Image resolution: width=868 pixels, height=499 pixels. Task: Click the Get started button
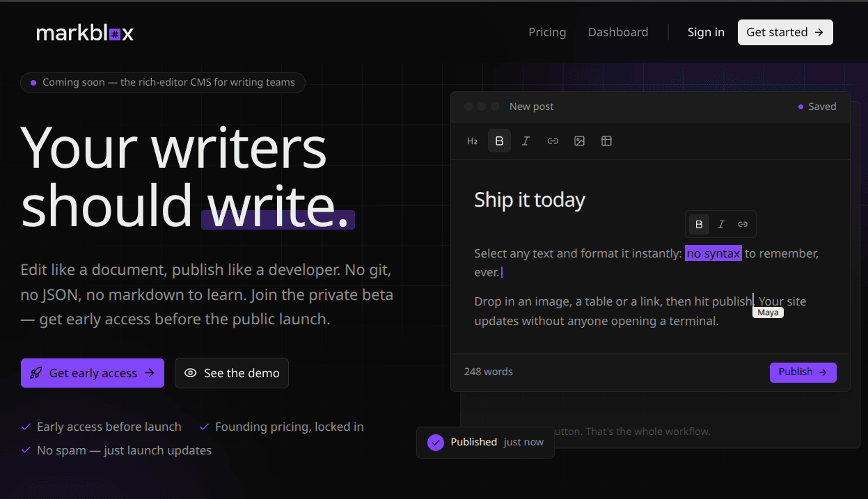point(785,32)
